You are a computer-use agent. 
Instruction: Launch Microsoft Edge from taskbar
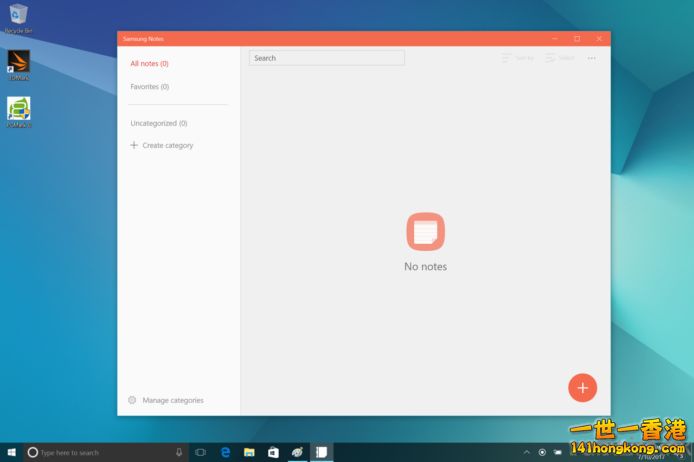coord(226,452)
